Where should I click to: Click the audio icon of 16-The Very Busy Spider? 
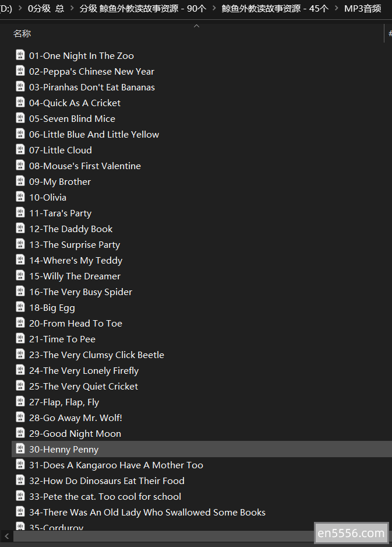point(20,292)
